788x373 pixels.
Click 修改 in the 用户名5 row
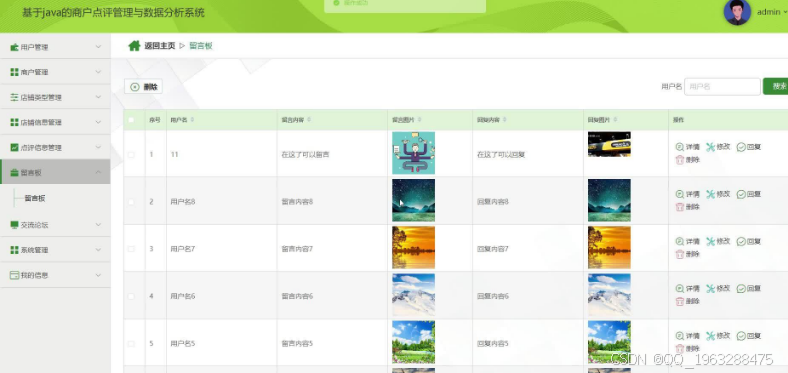(718, 336)
